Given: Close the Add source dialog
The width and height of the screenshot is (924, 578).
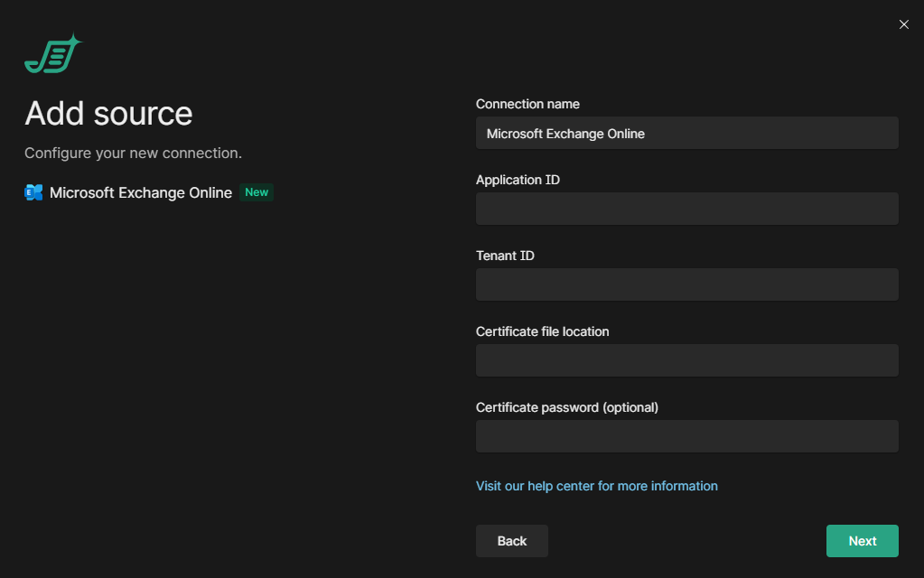Looking at the screenshot, I should (x=903, y=24).
